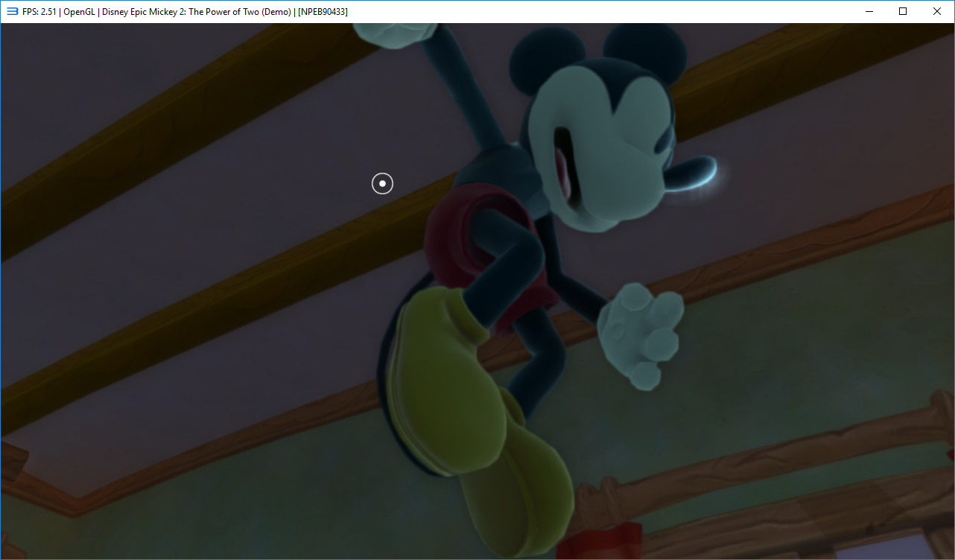
Task: Click the FPS counter in title bar
Action: click(x=39, y=12)
